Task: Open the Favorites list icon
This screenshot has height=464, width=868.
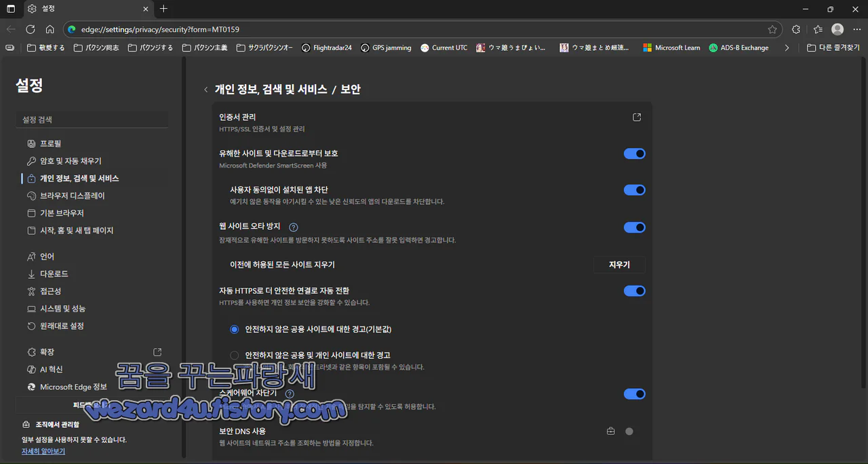Action: point(818,29)
